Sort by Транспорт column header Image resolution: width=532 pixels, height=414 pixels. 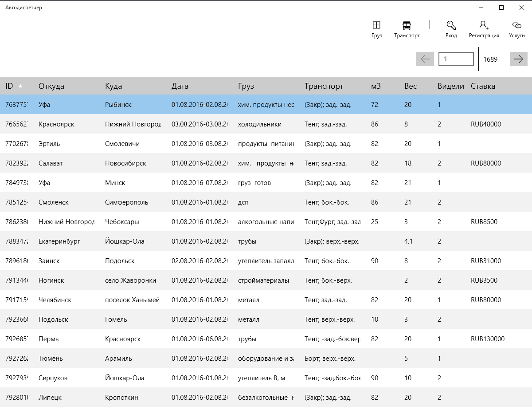tap(324, 86)
